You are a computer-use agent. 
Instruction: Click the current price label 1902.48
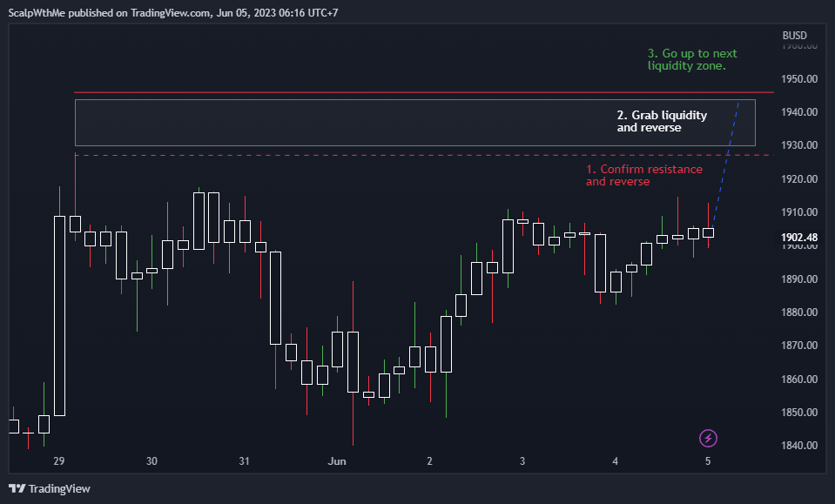(x=798, y=238)
